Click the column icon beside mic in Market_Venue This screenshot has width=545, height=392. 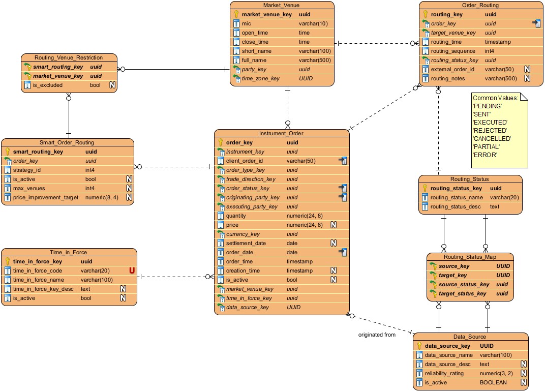[235, 23]
